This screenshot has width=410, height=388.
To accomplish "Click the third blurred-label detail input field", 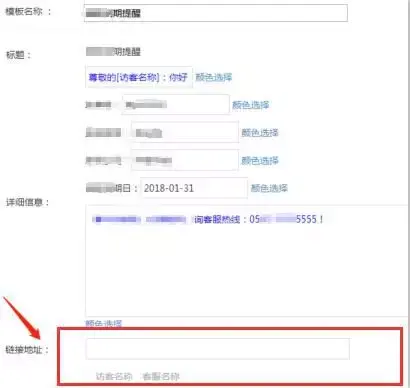I will [185, 160].
